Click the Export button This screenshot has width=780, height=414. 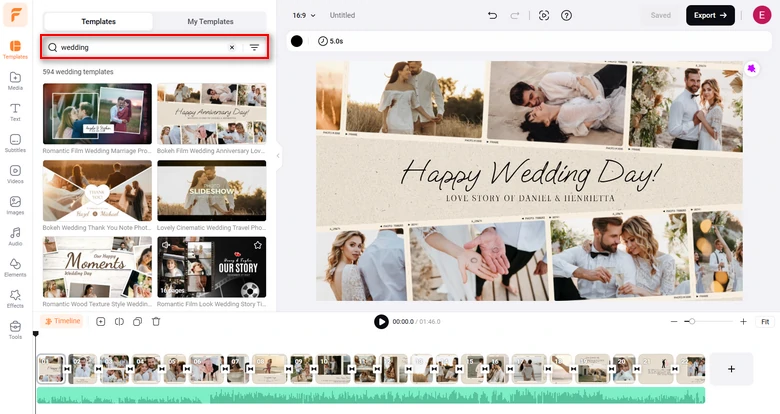click(710, 15)
